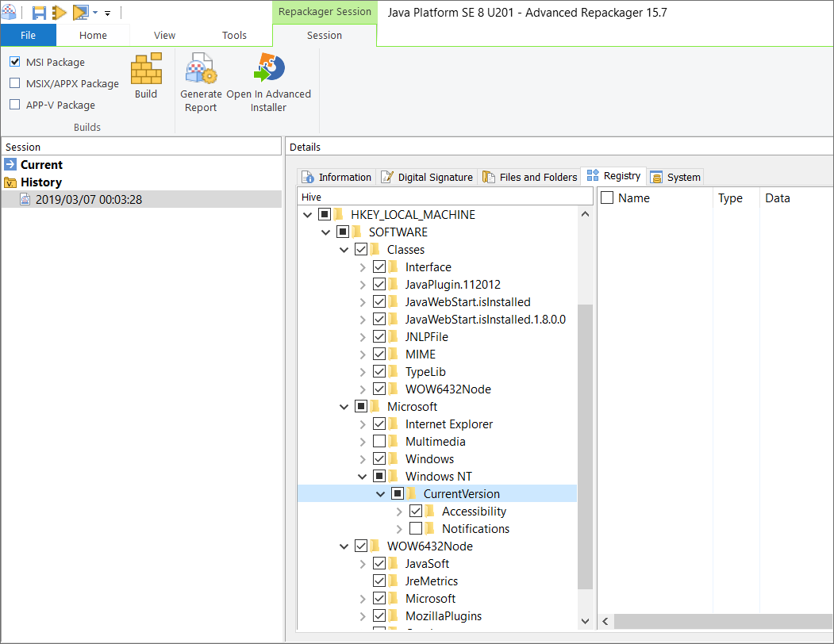Click the JavaSoft folder icon
Screen dimensions: 834x644
(x=394, y=563)
